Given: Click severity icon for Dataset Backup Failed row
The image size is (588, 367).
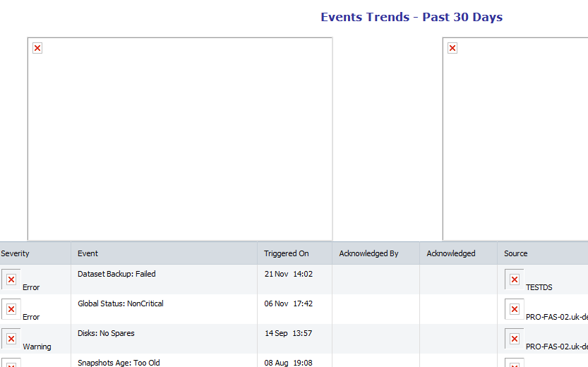Looking at the screenshot, I should pyautogui.click(x=11, y=279).
